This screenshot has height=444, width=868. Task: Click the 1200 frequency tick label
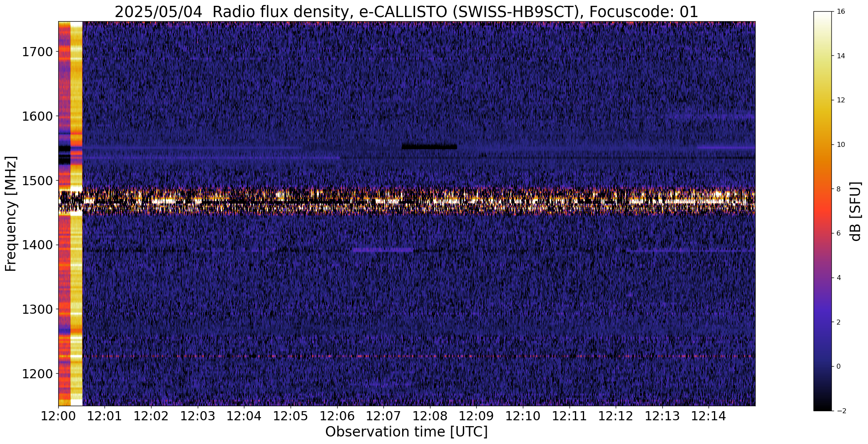click(x=37, y=374)
